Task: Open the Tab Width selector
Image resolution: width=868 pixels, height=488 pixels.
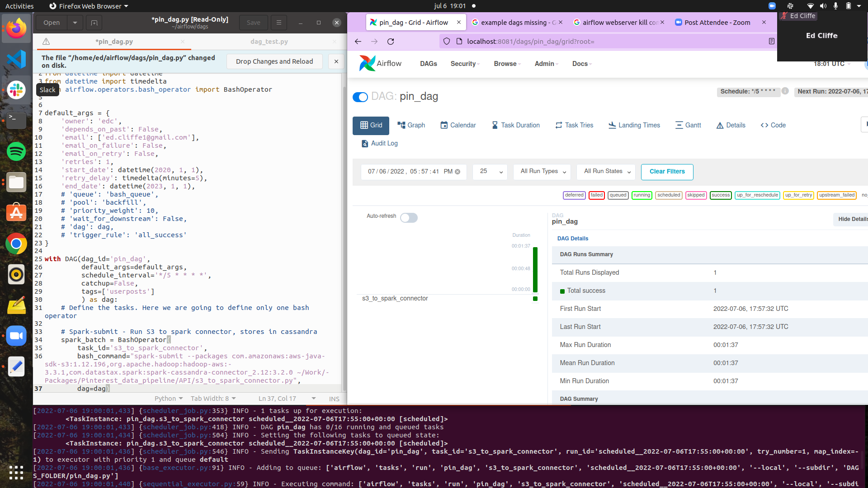Action: 213,399
